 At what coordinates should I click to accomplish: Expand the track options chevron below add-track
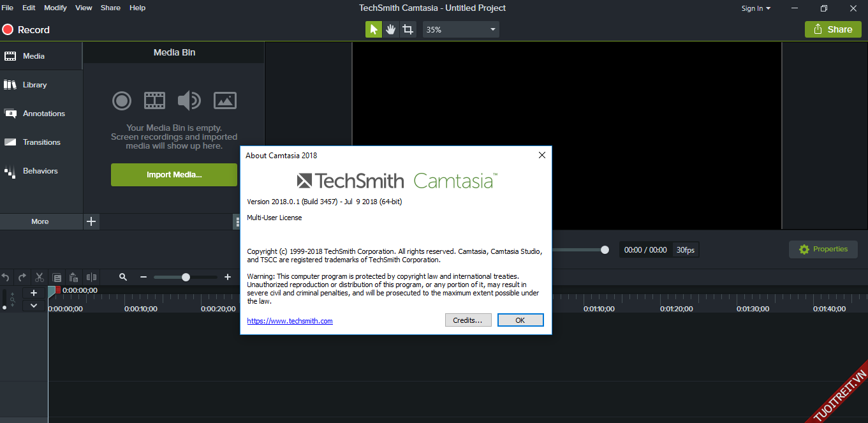pos(34,306)
